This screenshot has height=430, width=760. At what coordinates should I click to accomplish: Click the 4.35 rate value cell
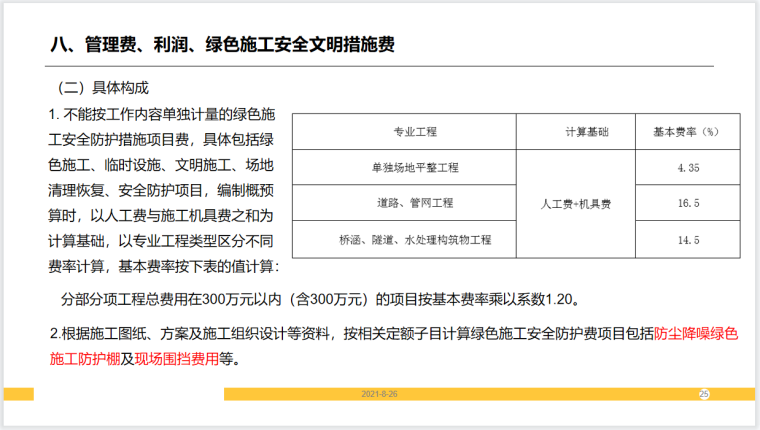coord(687,168)
